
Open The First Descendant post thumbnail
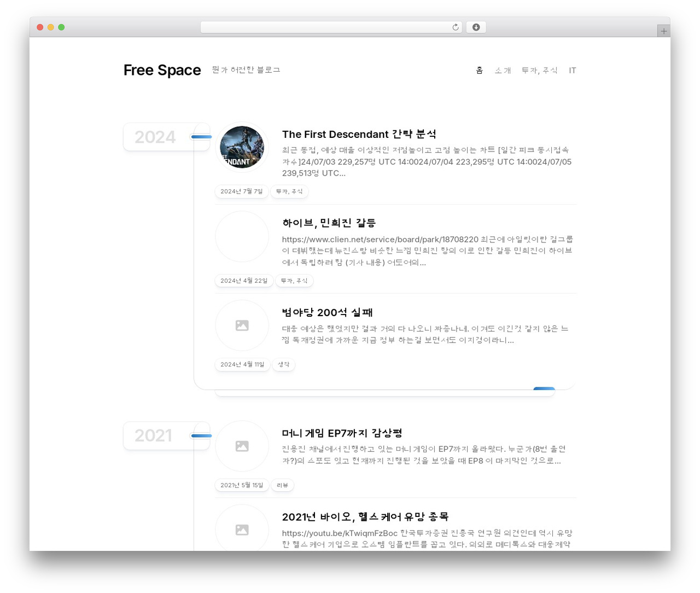click(x=242, y=148)
